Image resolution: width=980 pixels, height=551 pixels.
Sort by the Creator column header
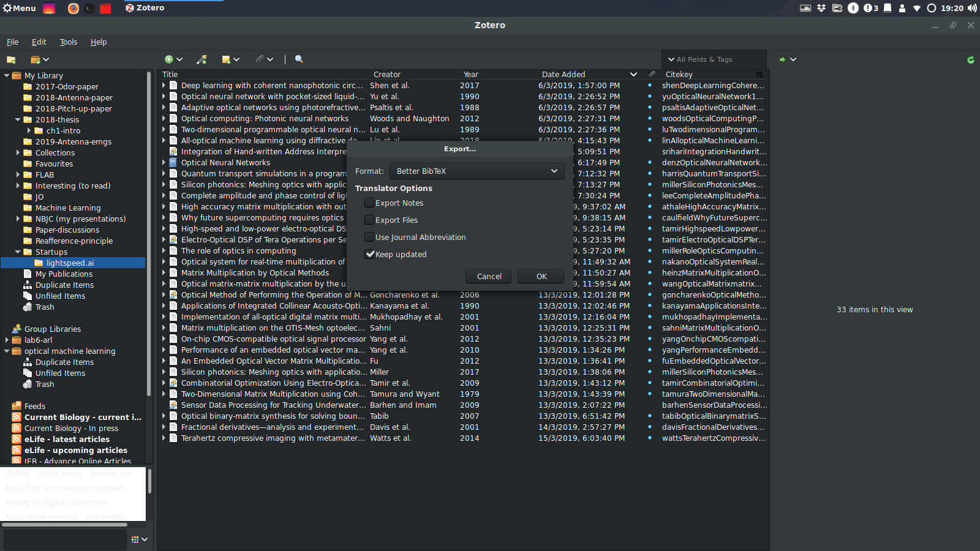pyautogui.click(x=413, y=75)
